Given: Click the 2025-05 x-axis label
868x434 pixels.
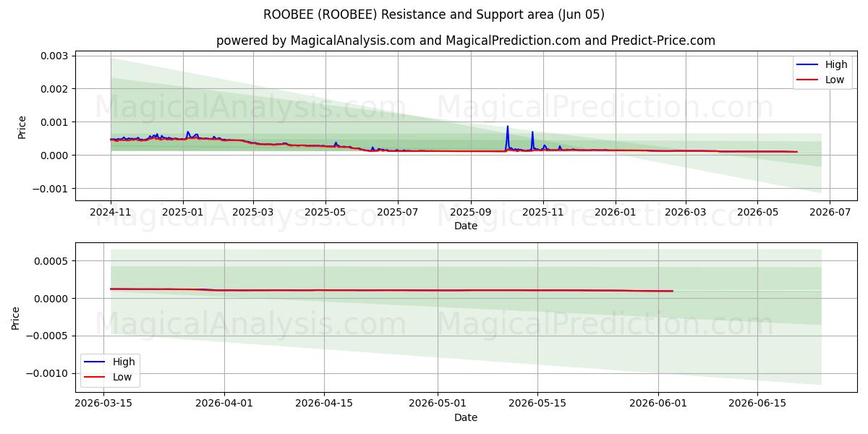Looking at the screenshot, I should [x=325, y=213].
